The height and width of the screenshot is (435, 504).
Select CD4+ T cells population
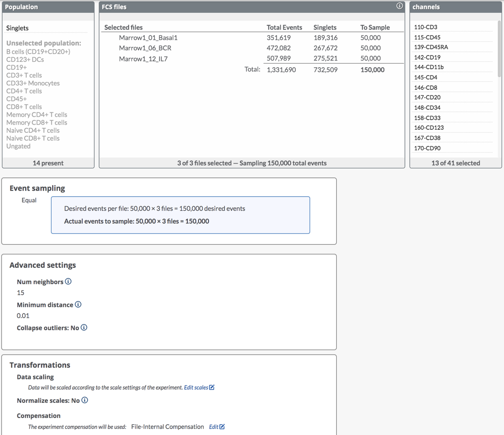(24, 91)
